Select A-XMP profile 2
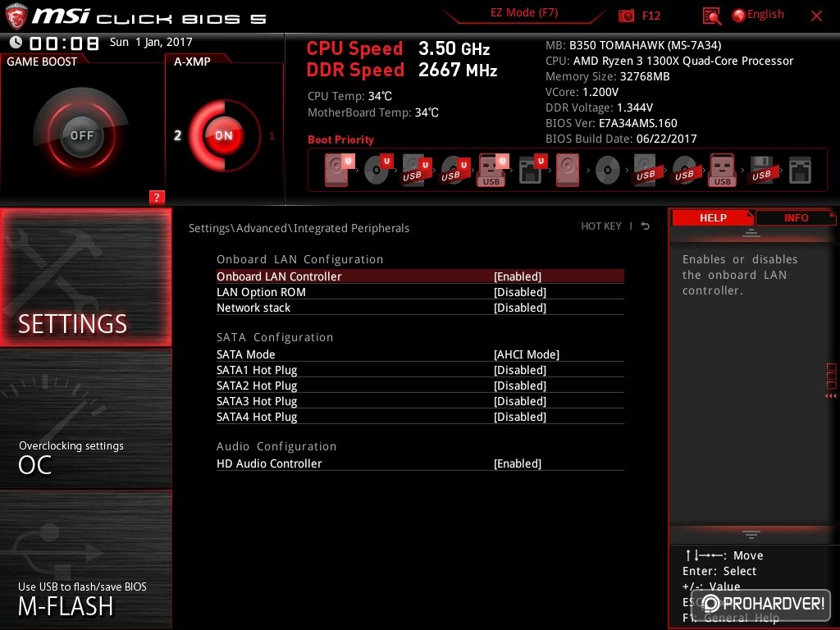The width and height of the screenshot is (840, 630). pos(177,135)
